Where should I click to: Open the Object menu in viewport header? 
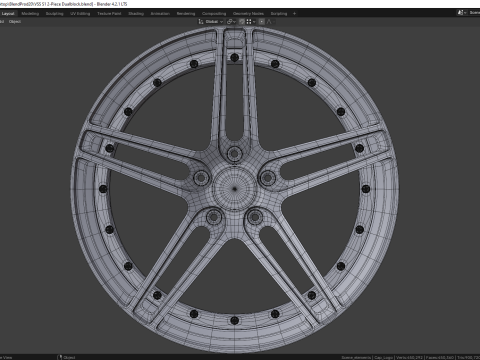(x=15, y=22)
